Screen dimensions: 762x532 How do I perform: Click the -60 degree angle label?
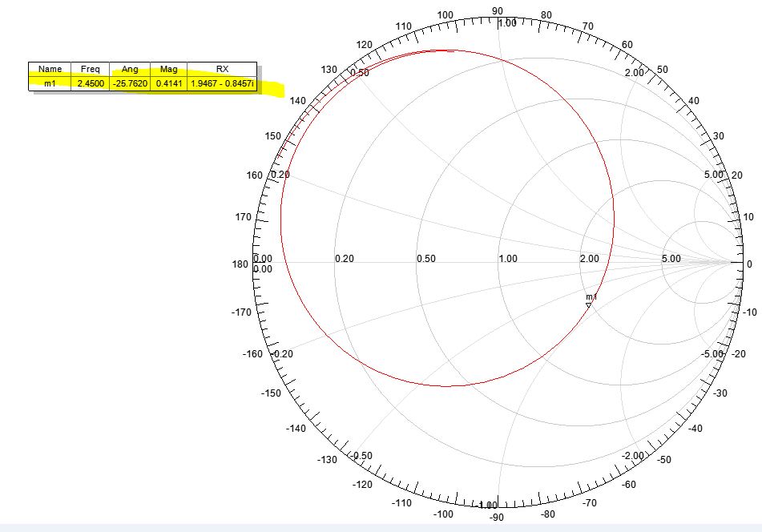pyautogui.click(x=629, y=485)
